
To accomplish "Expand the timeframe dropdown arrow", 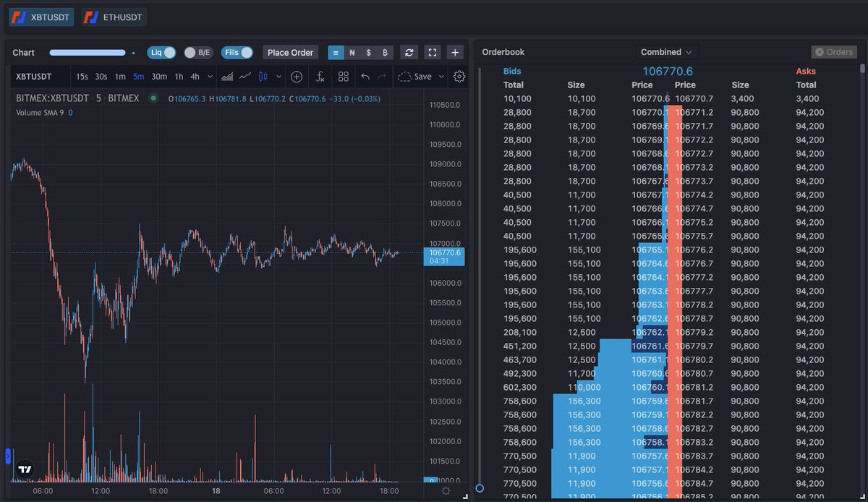I will tap(210, 77).
